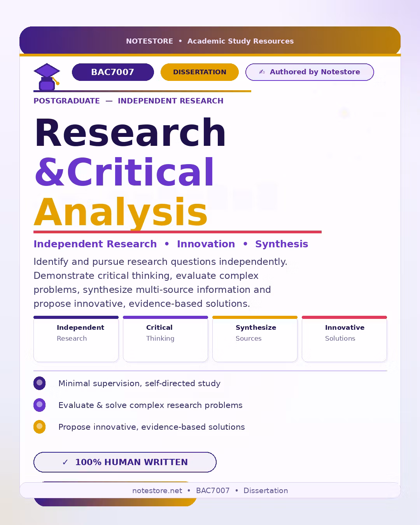
Task: Select the Synthesize Sources card
Action: click(255, 339)
